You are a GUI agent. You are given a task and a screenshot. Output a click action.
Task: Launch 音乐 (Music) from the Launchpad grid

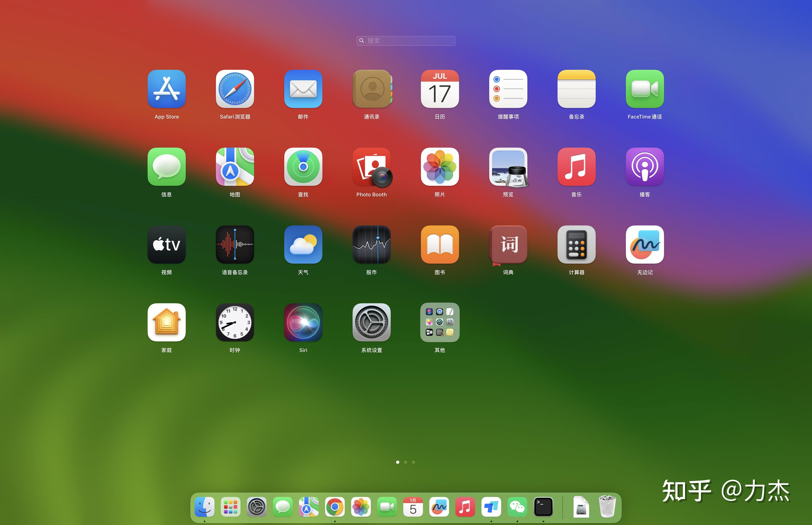(x=577, y=167)
